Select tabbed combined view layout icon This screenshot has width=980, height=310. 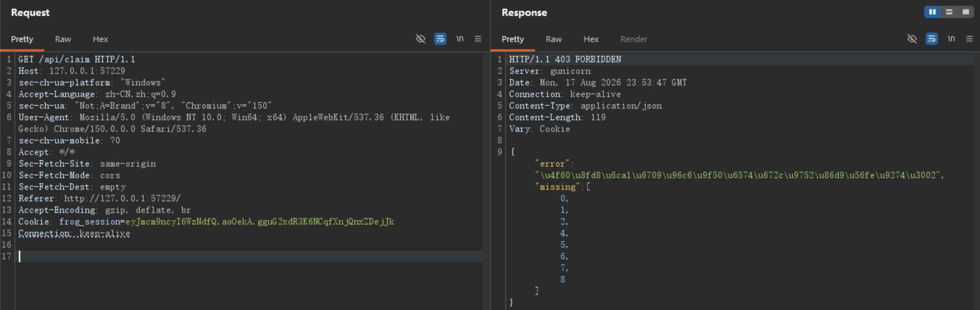[966, 12]
